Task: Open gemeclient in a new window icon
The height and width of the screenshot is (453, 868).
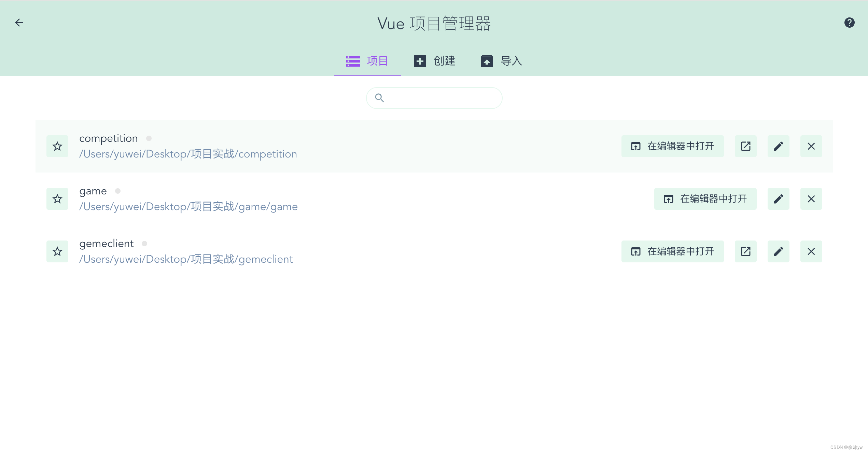Action: 745,251
